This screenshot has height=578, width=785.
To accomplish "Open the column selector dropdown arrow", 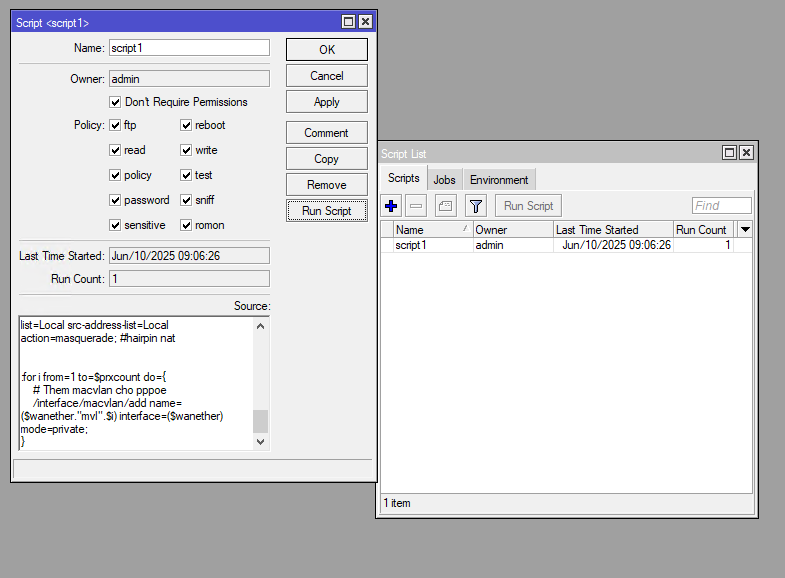I will (x=744, y=230).
